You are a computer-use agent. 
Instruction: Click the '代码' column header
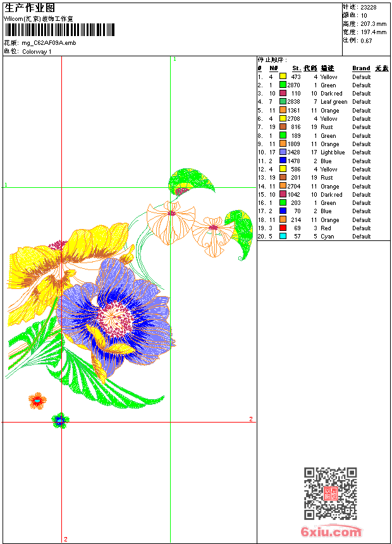click(310, 68)
